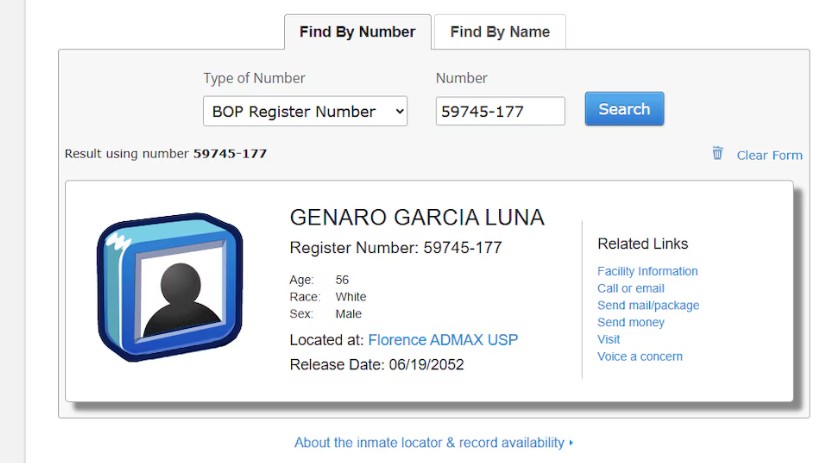Viewport: 838px width, 463px height.
Task: Expand About the inmate locator & record availability
Action: (433, 442)
